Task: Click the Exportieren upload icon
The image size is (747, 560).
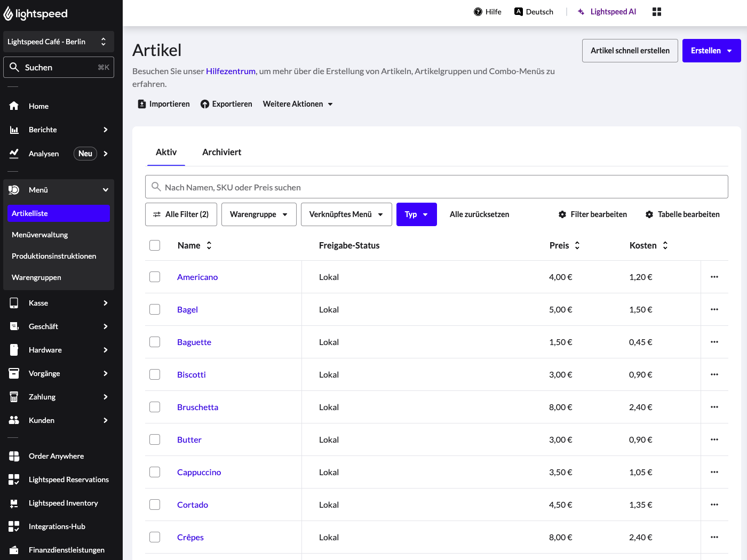Action: [205, 104]
